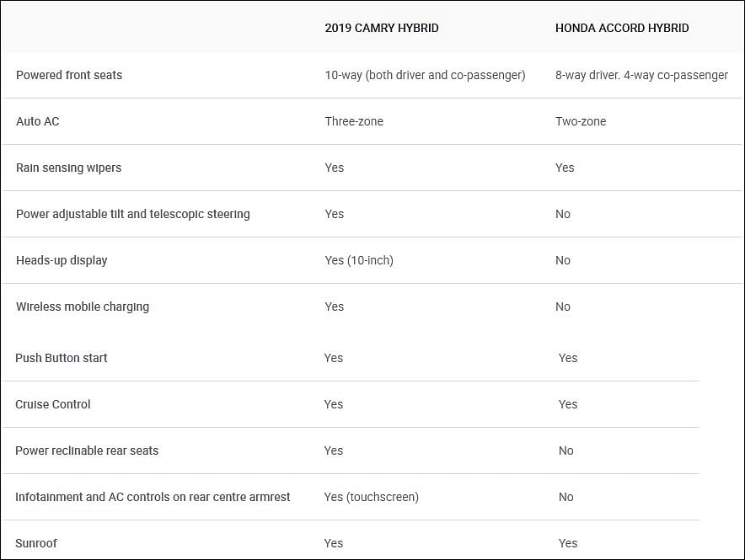Click the HONDA ACCORD HYBRID column header
745x560 pixels.
622,28
